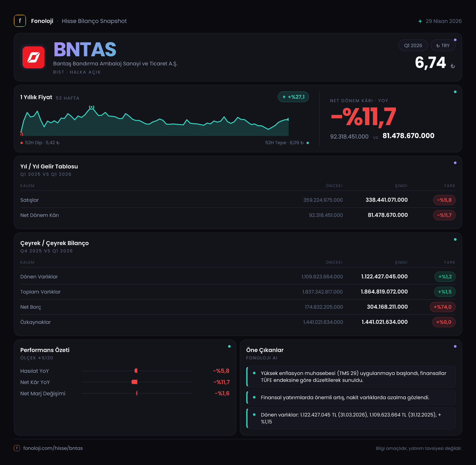This screenshot has height=465, width=476.
Task: Click 81.478.670.000 in the Gelir Tablosu table
Action: click(388, 215)
